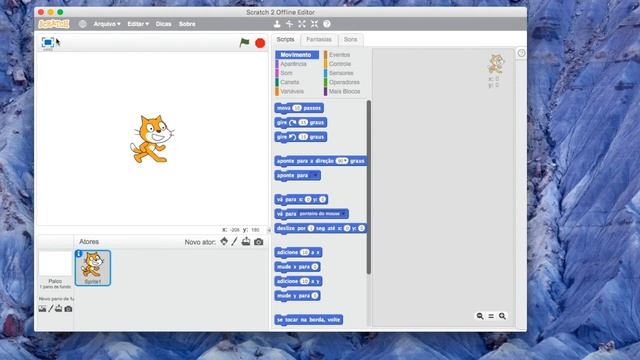The width and height of the screenshot is (640, 360).
Task: Select the Controle block category
Action: [x=340, y=64]
